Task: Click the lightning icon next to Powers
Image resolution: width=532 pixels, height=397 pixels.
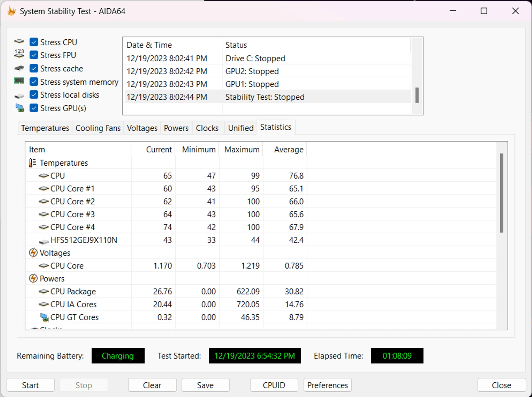Action: point(33,278)
